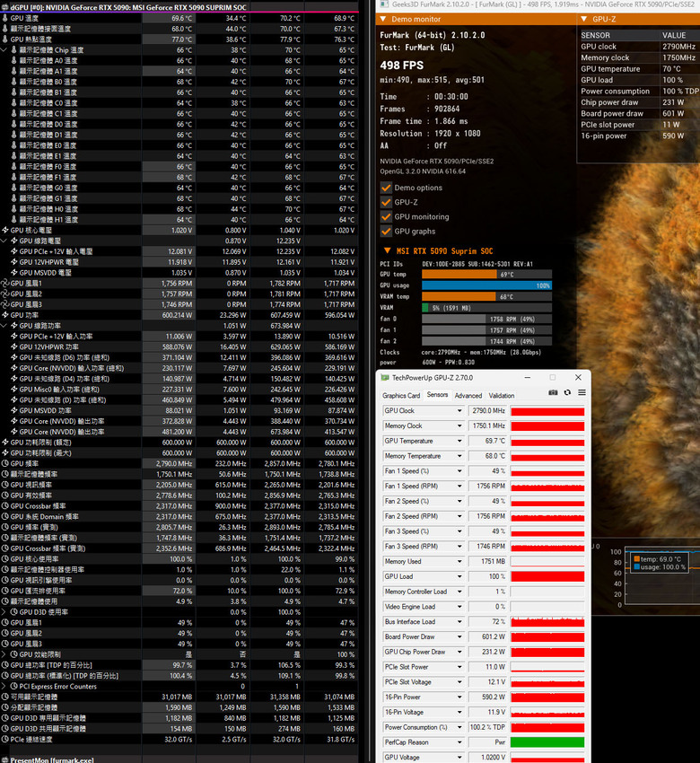Click the GPU-Z screenshot camera icon
The height and width of the screenshot is (763, 700).
click(553, 392)
